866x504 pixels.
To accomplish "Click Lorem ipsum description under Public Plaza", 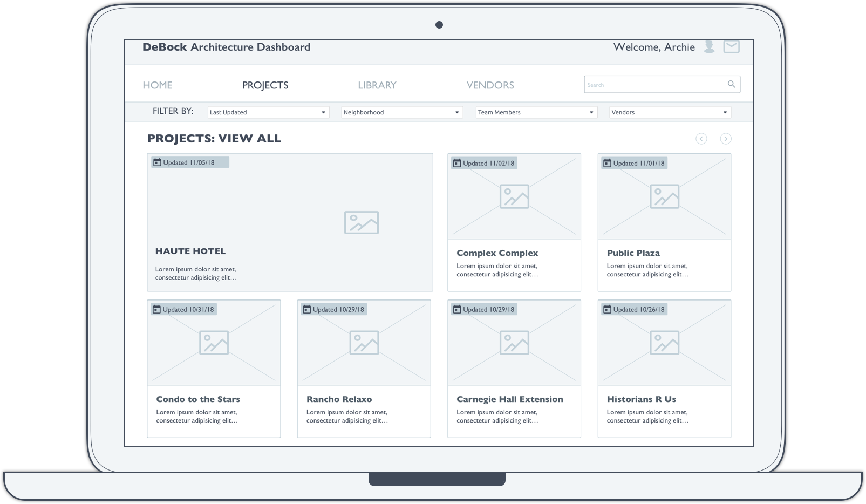I will [x=647, y=270].
